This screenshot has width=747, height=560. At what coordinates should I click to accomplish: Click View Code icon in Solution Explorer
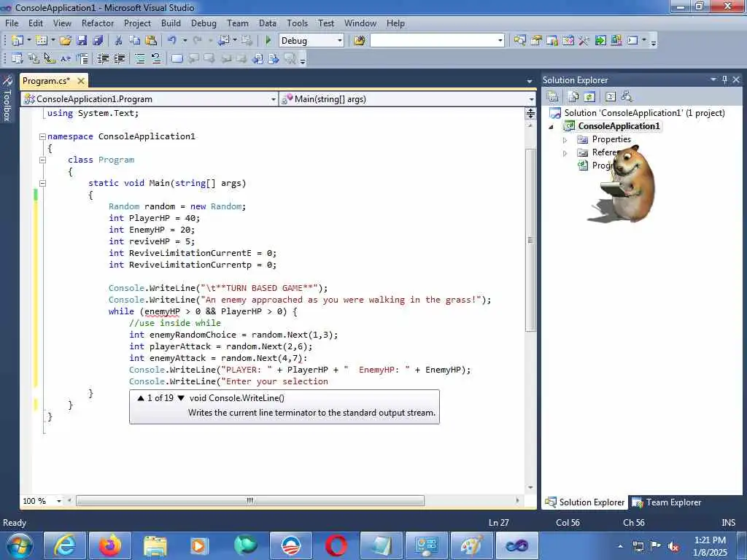pyautogui.click(x=611, y=97)
